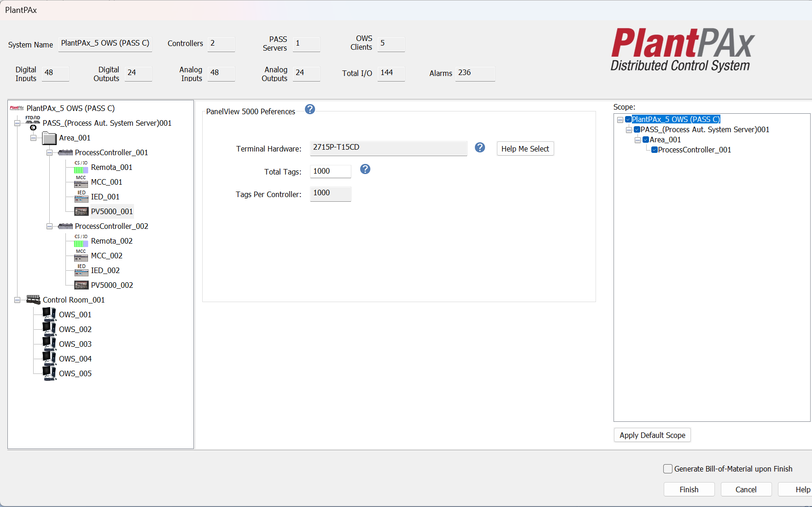This screenshot has width=812, height=507.
Task: Toggle PlantPAx_5 OWS (PASS C) scope checkbox
Action: tap(628, 119)
